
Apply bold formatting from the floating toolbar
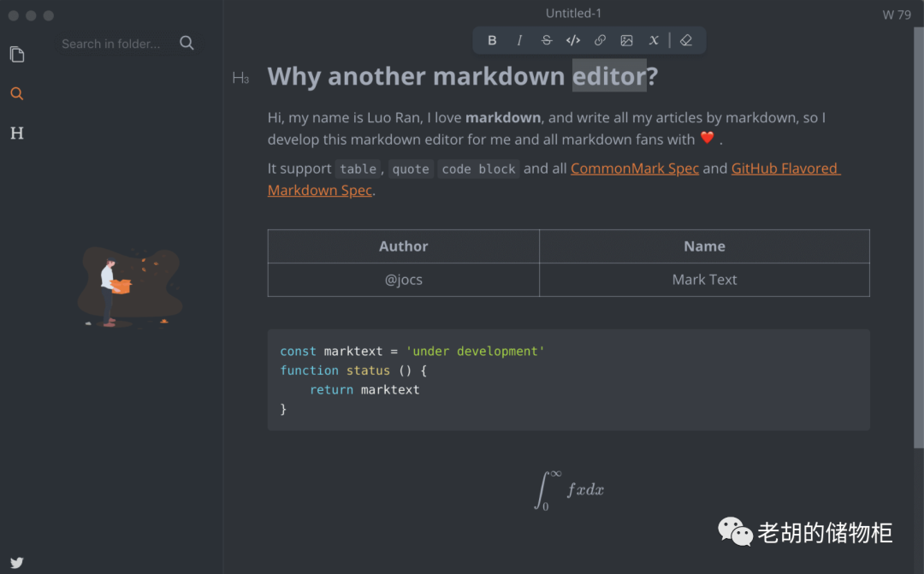tap(492, 41)
